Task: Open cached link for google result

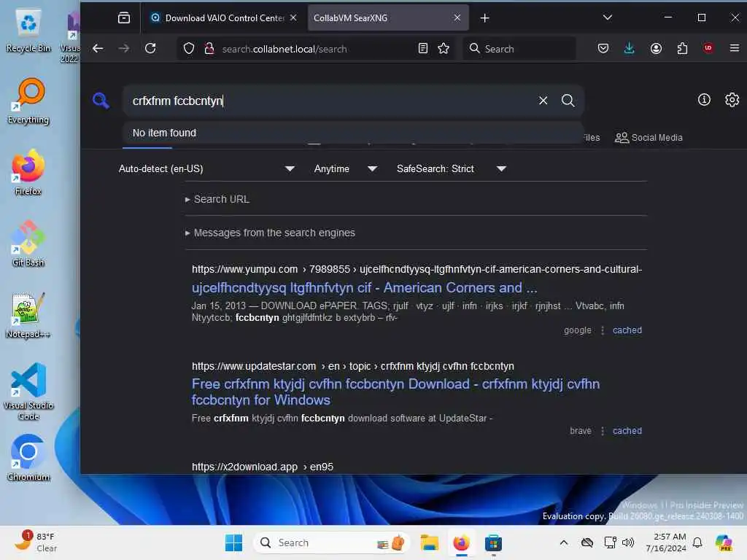Action: pos(627,330)
